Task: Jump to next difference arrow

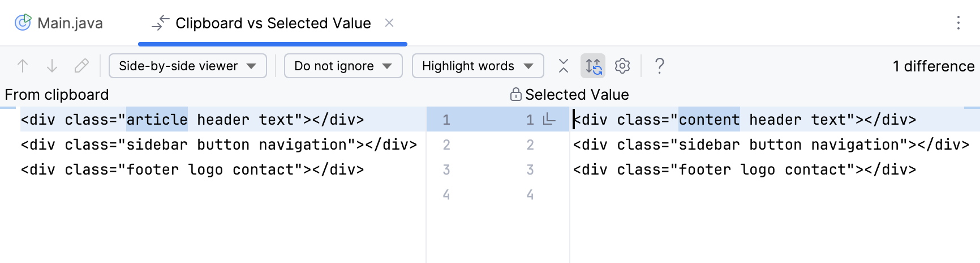Action: [52, 66]
